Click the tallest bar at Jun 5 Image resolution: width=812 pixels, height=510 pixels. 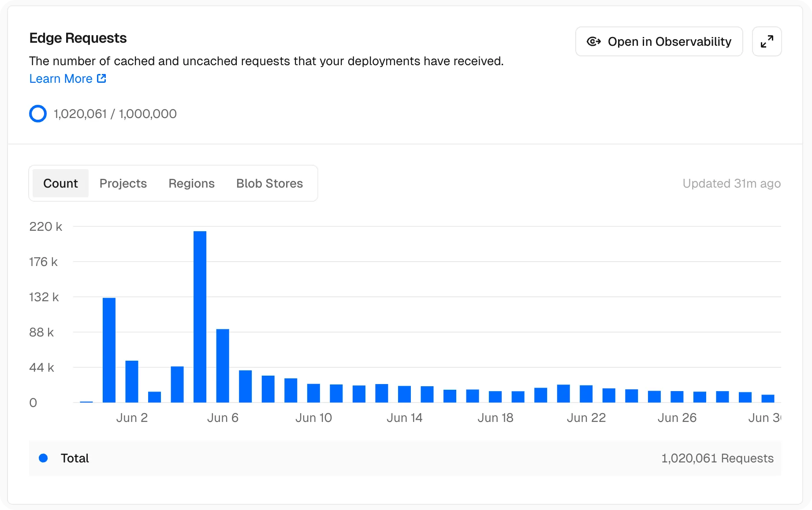200,317
